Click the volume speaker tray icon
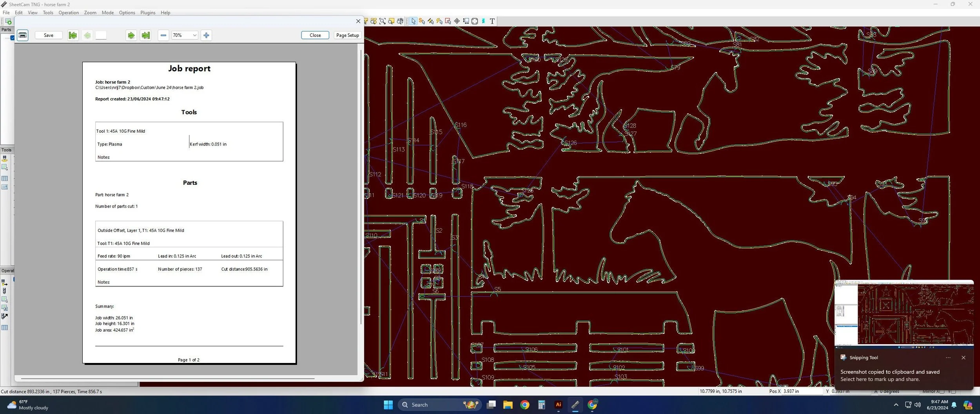Image resolution: width=980 pixels, height=414 pixels. tap(918, 405)
